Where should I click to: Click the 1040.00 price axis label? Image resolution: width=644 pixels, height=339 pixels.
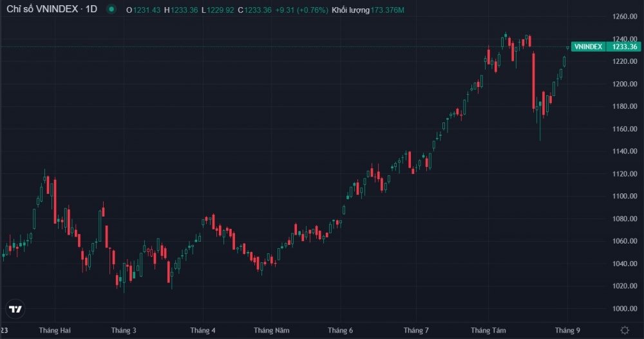(625, 264)
